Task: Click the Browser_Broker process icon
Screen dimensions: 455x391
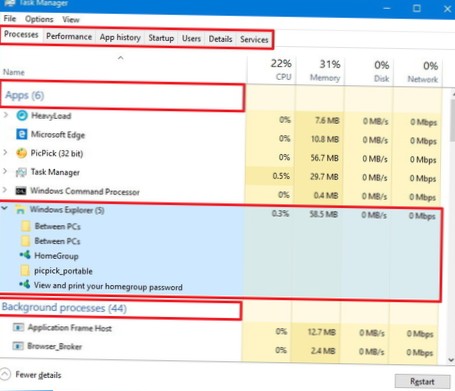Action: [x=18, y=346]
